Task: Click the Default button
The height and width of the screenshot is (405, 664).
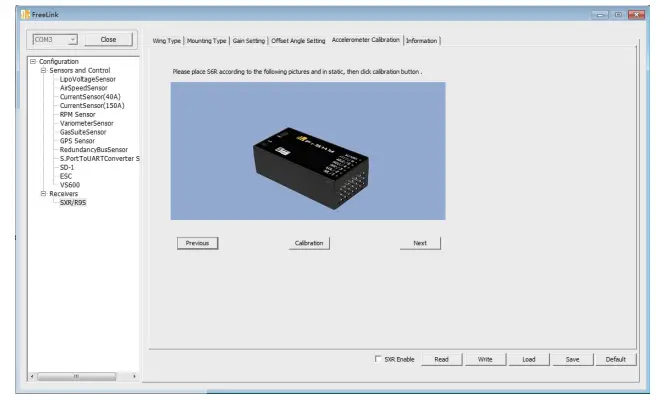Action: (616, 359)
